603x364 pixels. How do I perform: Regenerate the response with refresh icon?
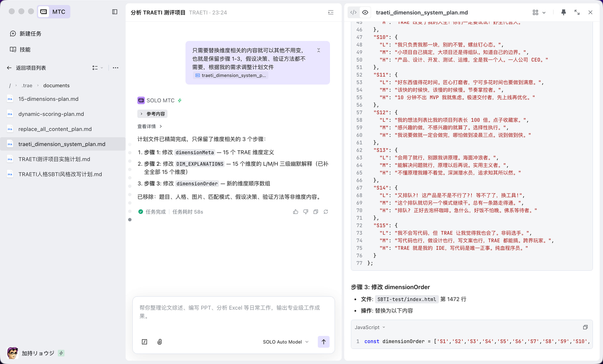click(x=326, y=212)
